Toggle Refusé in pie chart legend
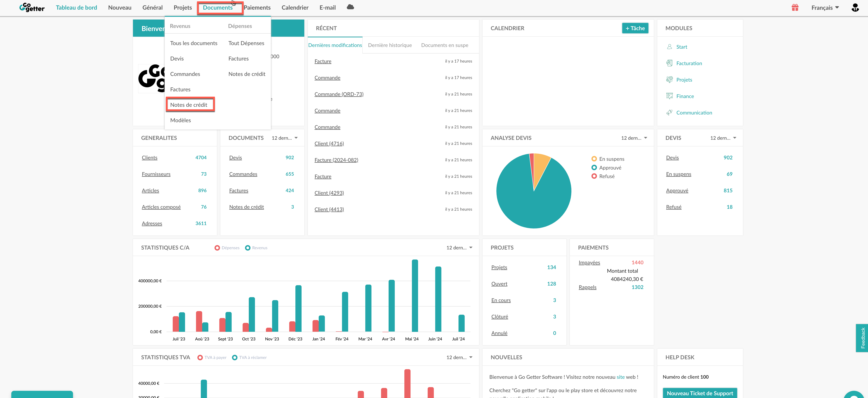The height and width of the screenshot is (398, 868). (603, 176)
